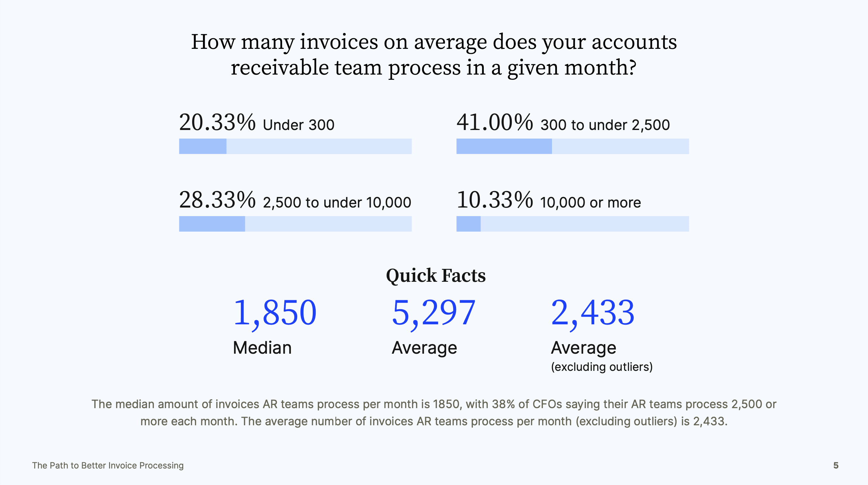Viewport: 868px width, 485px height.
Task: Select the 41.00% percentage figure
Action: 495,123
